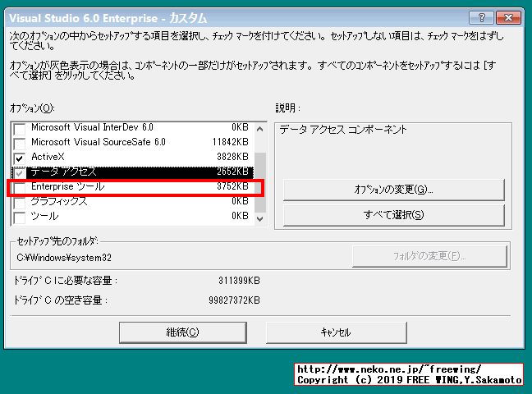Screen dimensions: 532x394
Task: Toggle the データ アクセス checkbox
Action: tap(20, 172)
